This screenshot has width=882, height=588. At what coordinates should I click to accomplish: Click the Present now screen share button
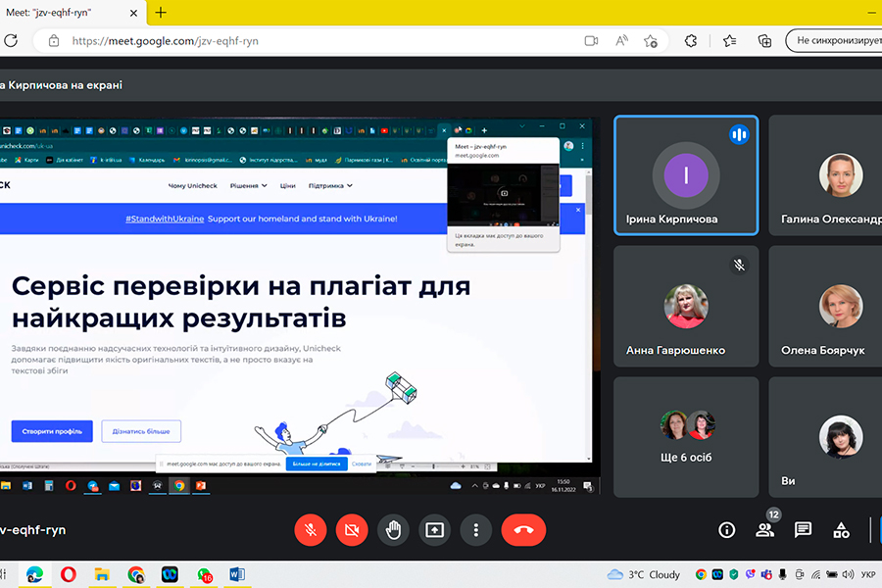pyautogui.click(x=435, y=530)
